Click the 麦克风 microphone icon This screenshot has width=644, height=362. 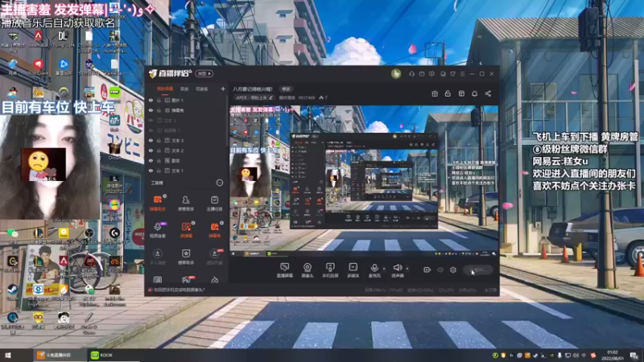pyautogui.click(x=374, y=268)
